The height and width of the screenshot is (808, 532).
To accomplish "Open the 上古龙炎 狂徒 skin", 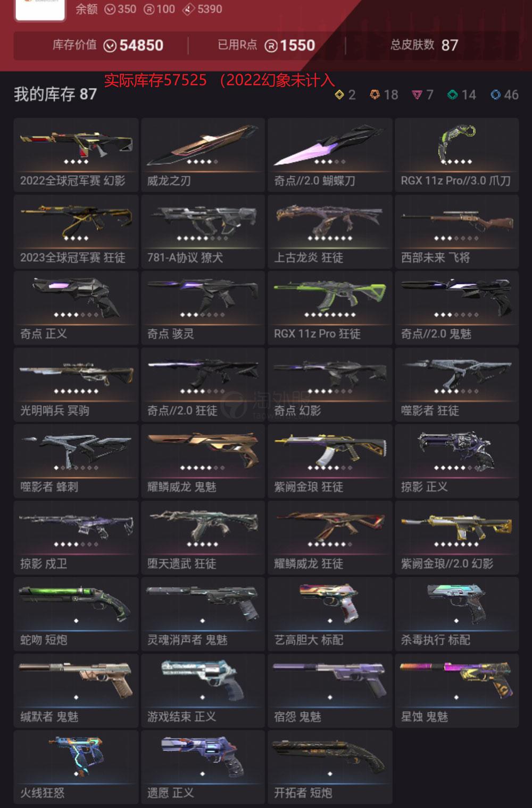I will click(x=330, y=232).
